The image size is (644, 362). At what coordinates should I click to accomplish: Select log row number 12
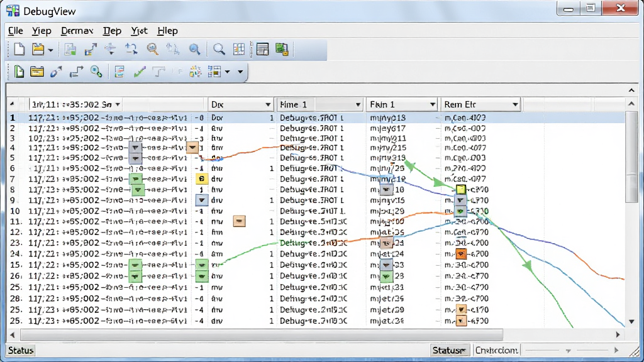coord(316,233)
